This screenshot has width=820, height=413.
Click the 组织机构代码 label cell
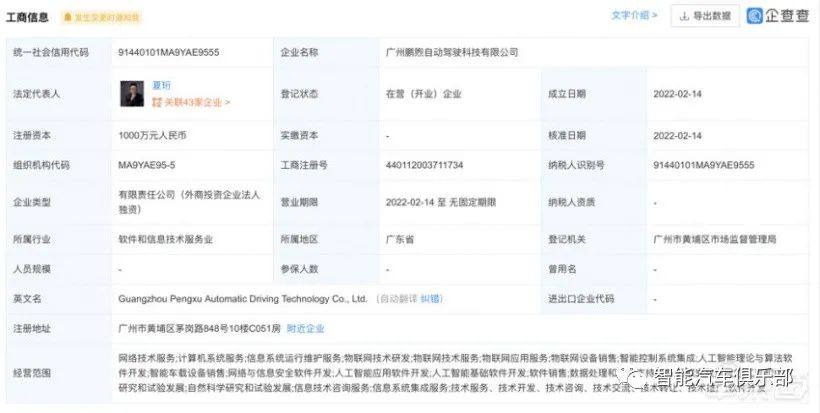click(x=59, y=165)
